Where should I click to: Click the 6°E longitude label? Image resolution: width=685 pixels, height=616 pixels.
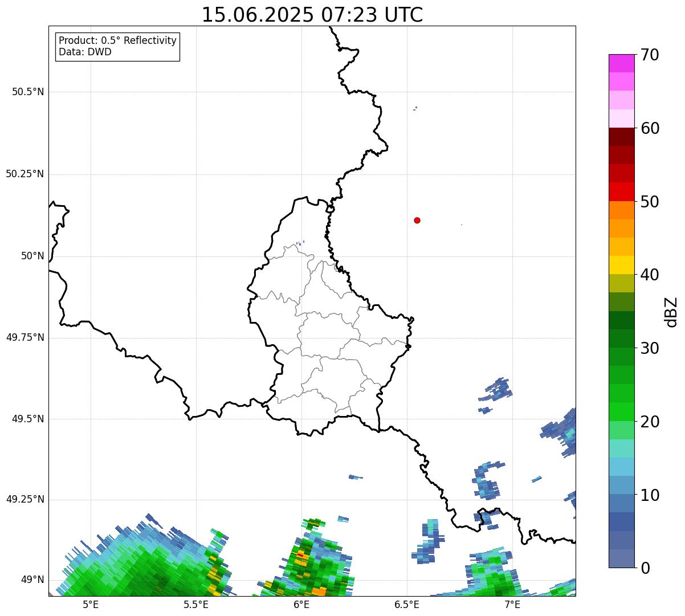tap(301, 605)
